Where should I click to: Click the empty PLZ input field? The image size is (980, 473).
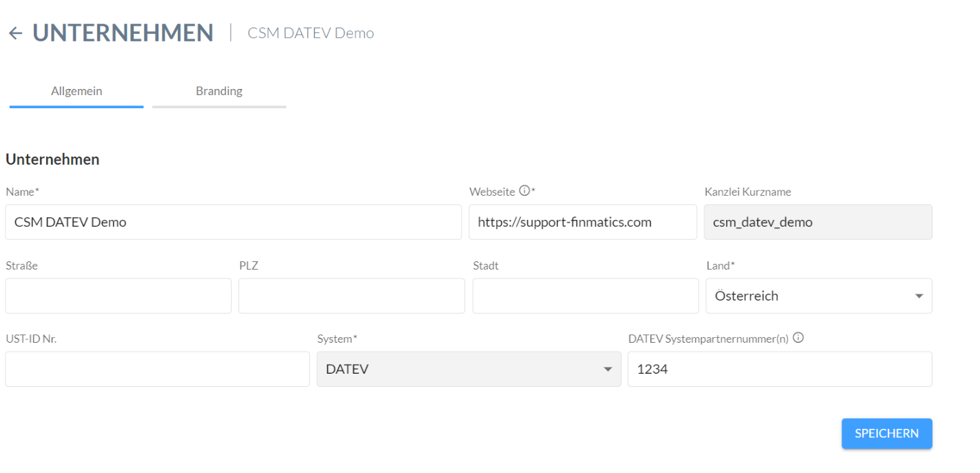351,296
